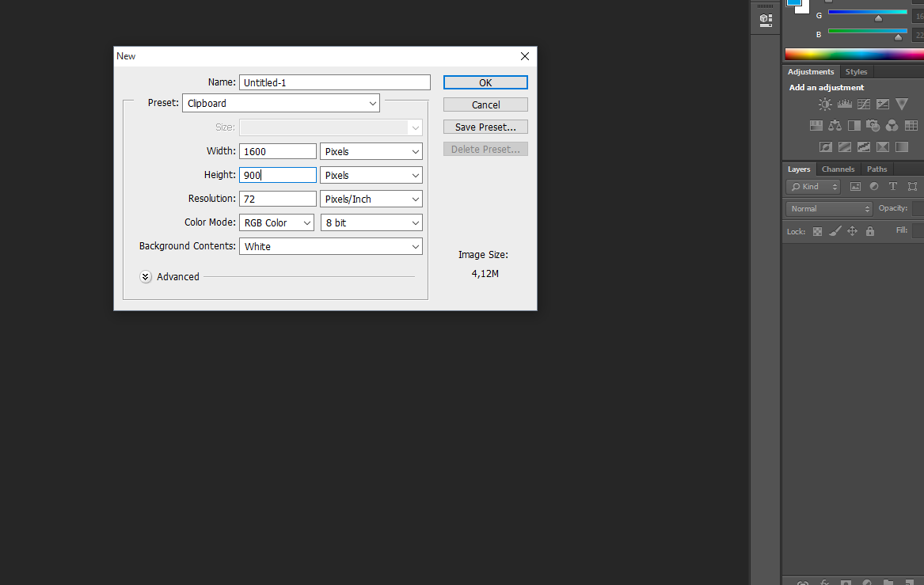924x585 pixels.
Task: Expand the Advanced options section
Action: coord(146,277)
